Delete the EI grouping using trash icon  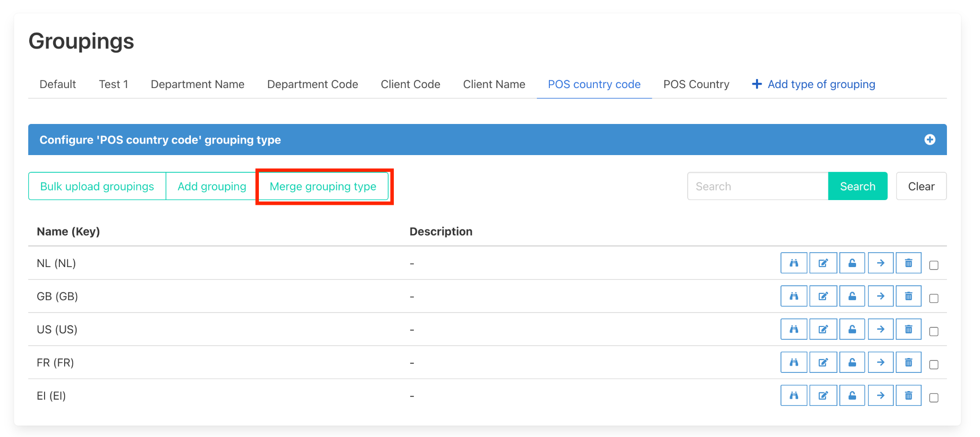point(908,395)
